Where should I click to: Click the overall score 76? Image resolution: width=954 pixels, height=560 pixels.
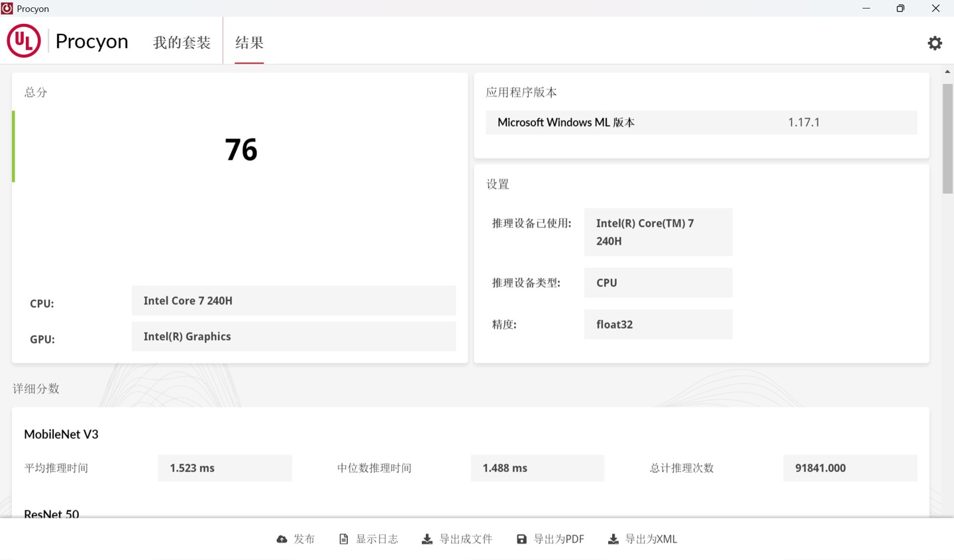240,150
